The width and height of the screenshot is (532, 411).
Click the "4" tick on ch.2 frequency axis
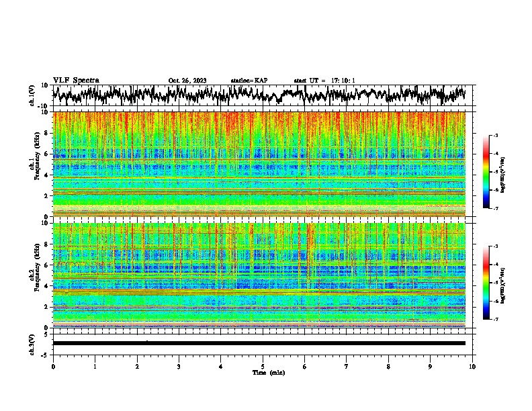46,286
